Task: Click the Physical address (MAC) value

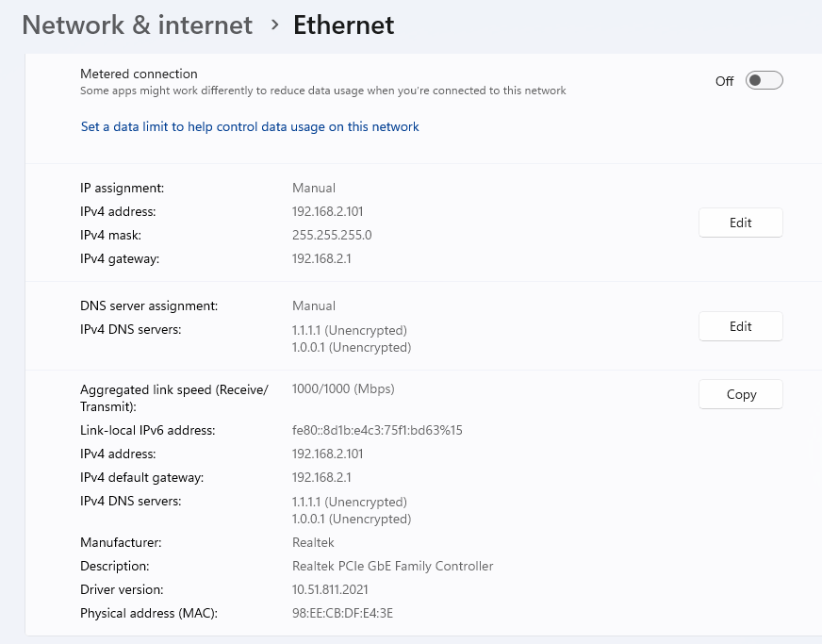Action: tap(342, 613)
